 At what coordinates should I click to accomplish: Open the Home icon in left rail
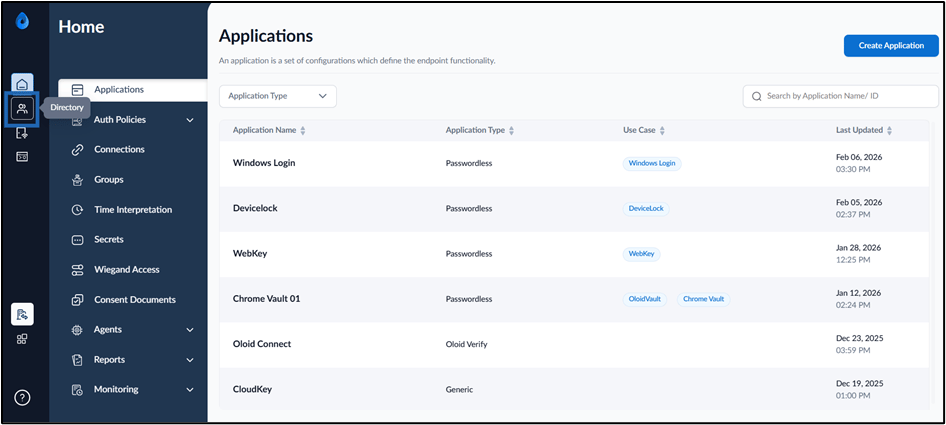point(22,85)
